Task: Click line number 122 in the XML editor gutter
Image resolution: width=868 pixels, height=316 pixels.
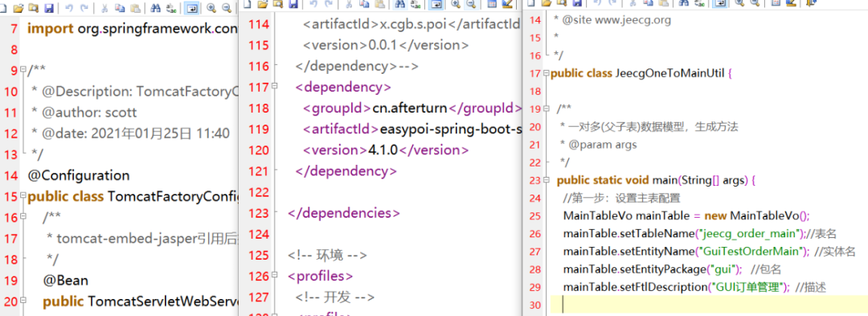Action: (x=257, y=192)
